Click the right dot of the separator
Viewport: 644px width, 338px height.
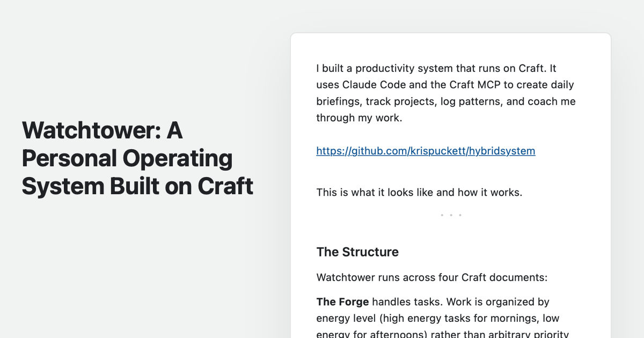click(460, 215)
